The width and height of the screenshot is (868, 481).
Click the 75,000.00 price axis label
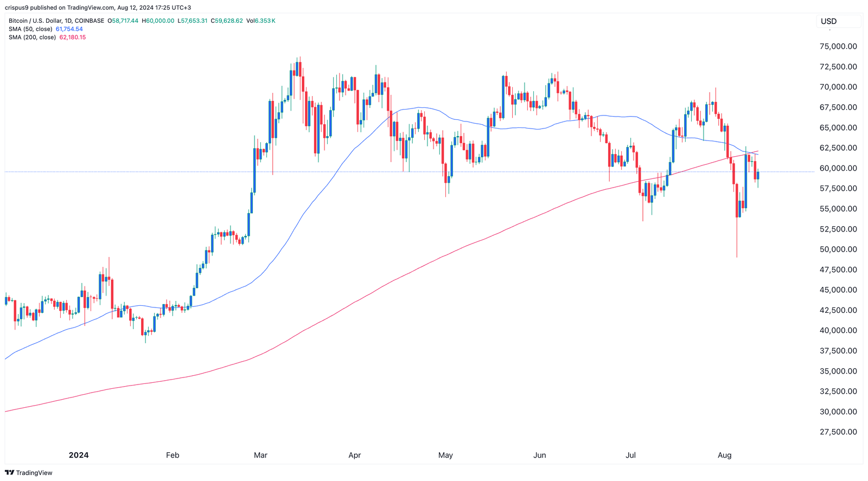tap(838, 46)
